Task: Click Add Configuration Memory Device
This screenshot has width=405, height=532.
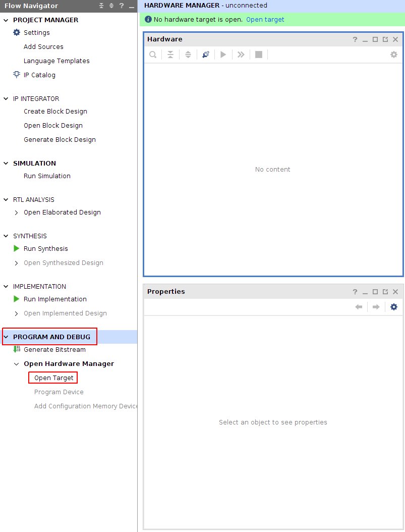Action: pyautogui.click(x=85, y=406)
